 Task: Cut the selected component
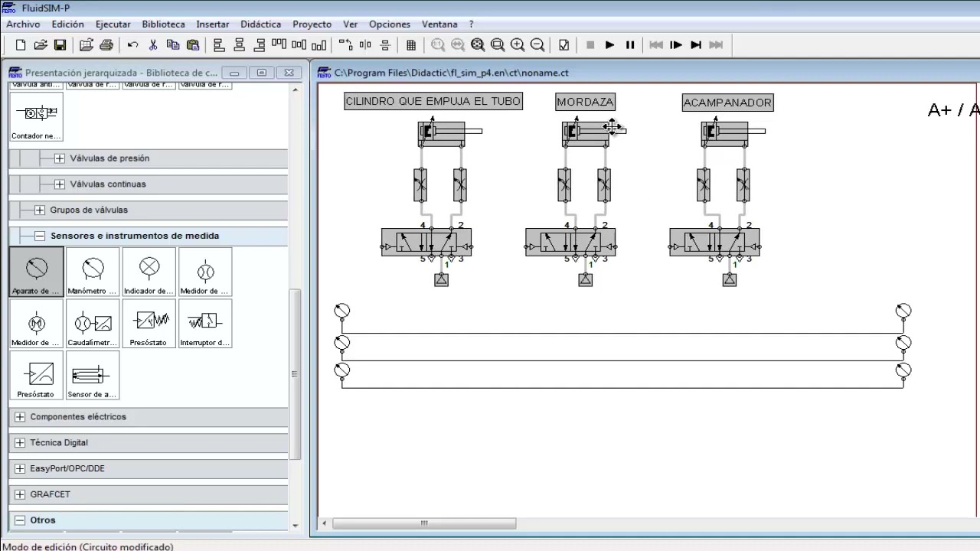click(x=153, y=45)
